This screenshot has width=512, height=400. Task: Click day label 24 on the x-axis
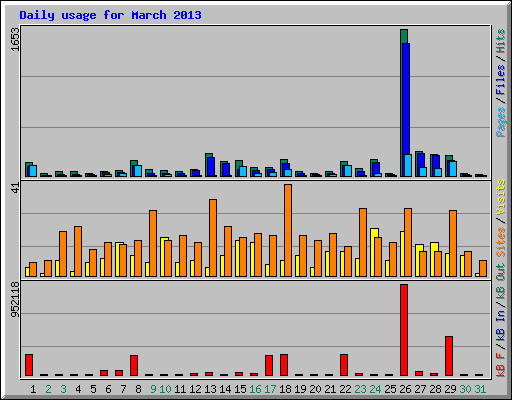pyautogui.click(x=375, y=389)
